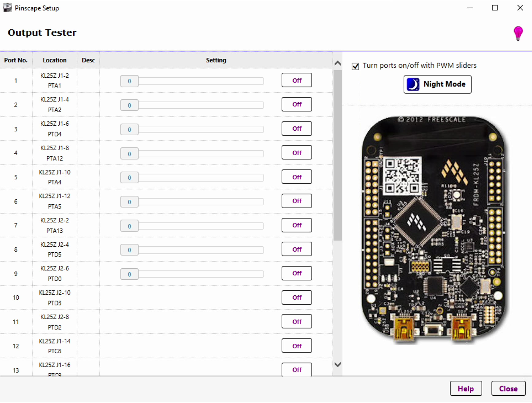
Task: Click the port 7 PTA13 slider handle
Action: 129,226
